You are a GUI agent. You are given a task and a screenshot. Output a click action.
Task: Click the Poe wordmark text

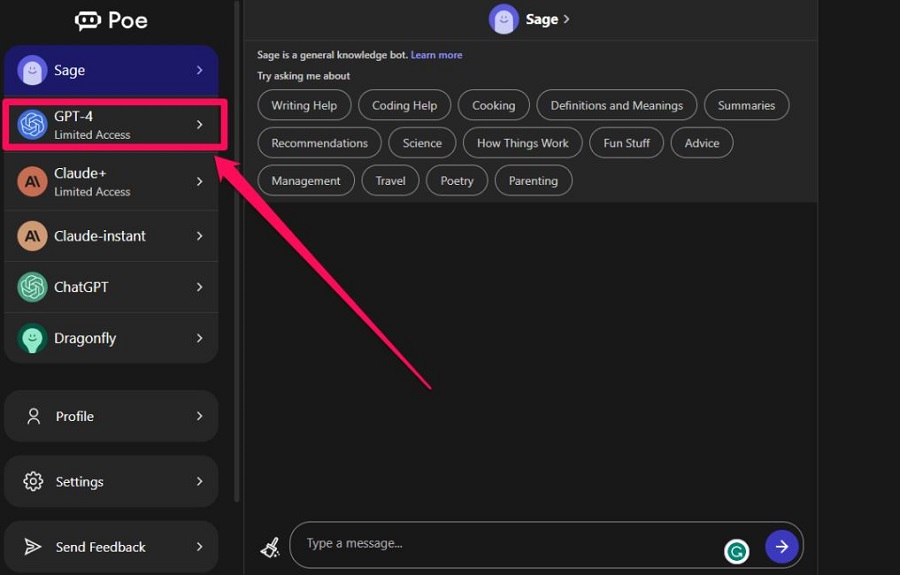(x=128, y=21)
